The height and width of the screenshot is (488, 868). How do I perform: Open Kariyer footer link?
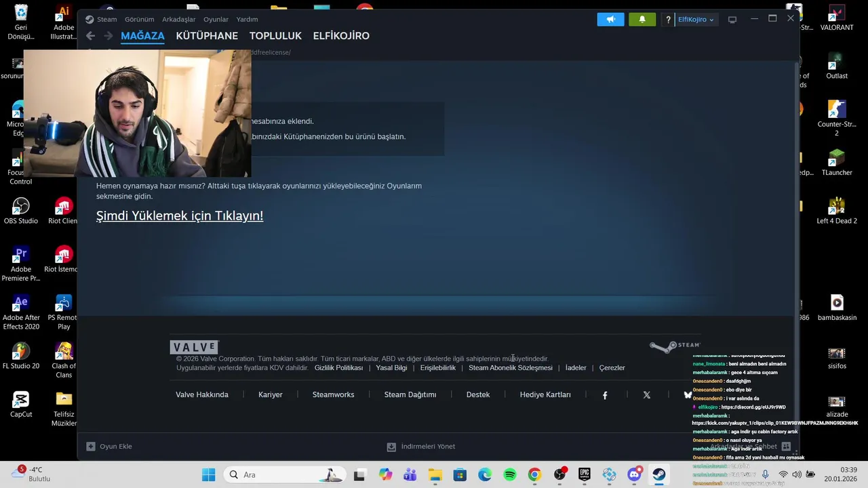coord(271,394)
